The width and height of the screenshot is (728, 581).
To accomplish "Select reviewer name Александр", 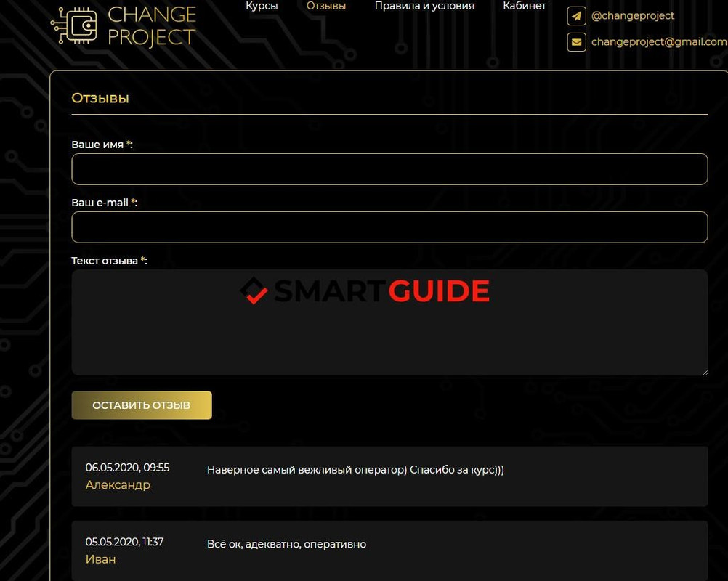I will pos(118,485).
